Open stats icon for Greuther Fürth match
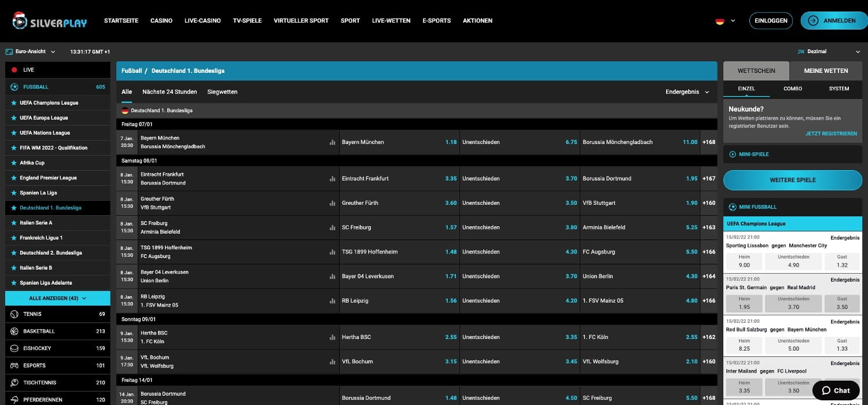 point(332,203)
